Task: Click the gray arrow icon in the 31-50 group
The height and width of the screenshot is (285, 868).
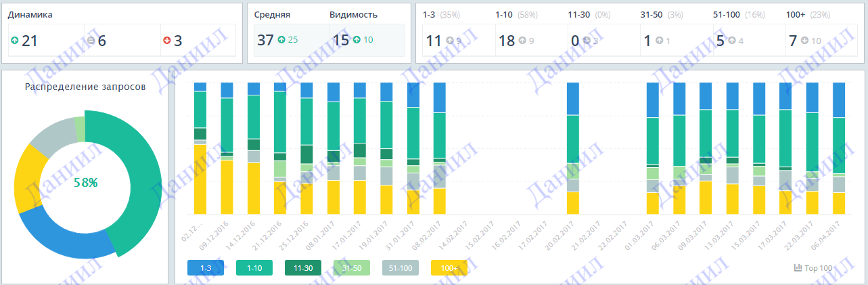Action: [x=660, y=41]
